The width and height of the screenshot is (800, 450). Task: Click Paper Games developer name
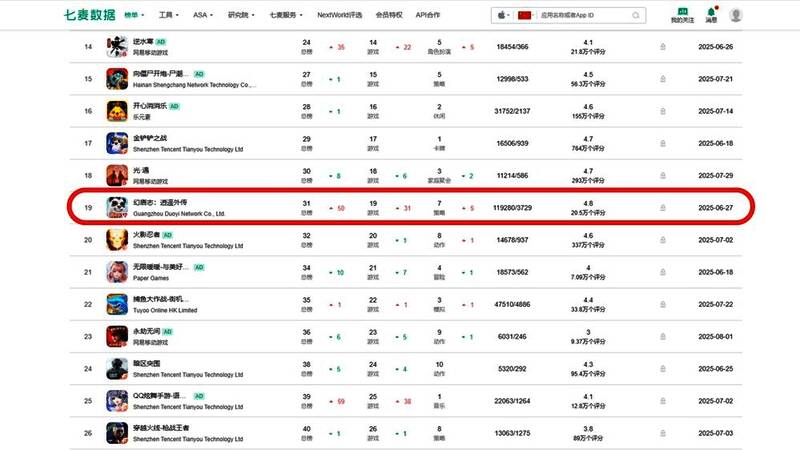coord(151,278)
